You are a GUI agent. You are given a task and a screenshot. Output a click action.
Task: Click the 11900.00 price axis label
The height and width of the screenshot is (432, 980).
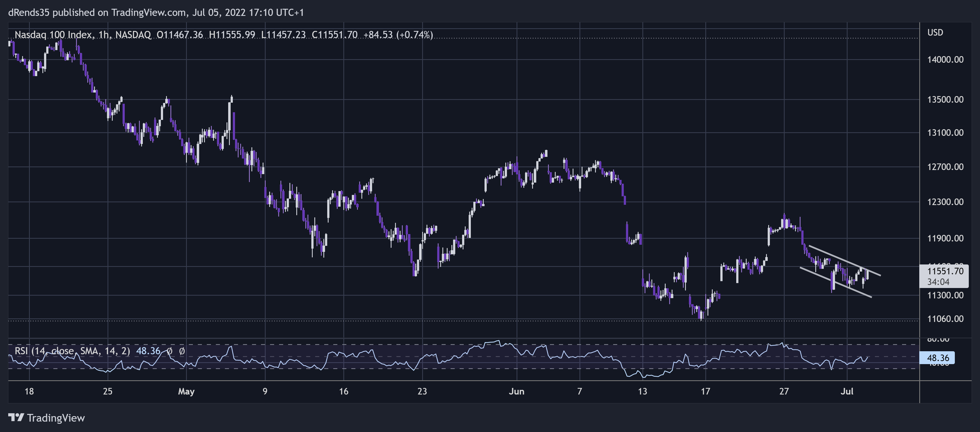tap(945, 238)
